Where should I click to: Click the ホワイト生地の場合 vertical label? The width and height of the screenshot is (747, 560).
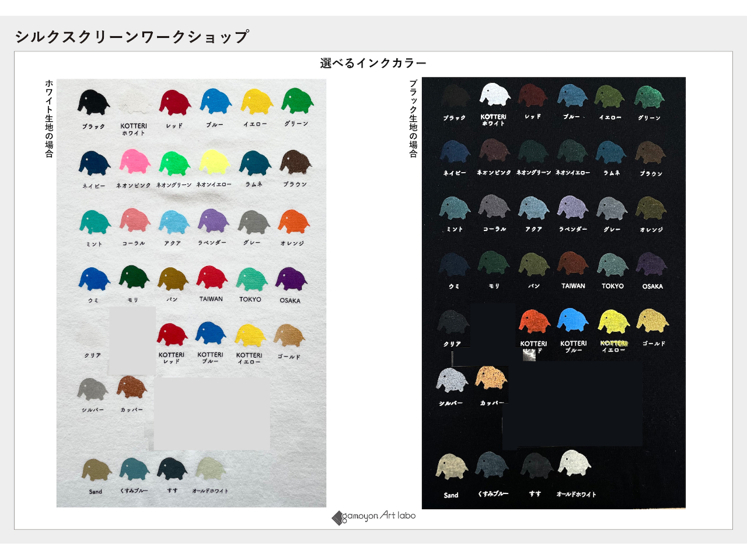point(50,118)
